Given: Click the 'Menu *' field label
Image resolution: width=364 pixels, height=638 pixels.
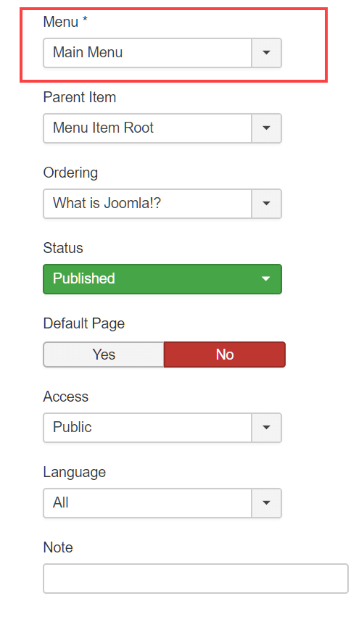Looking at the screenshot, I should 65,22.
